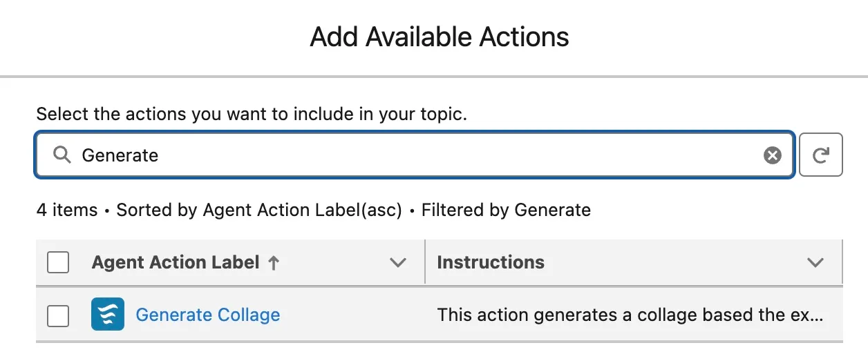
Task: Open the Generate Collage link
Action: [x=207, y=315]
